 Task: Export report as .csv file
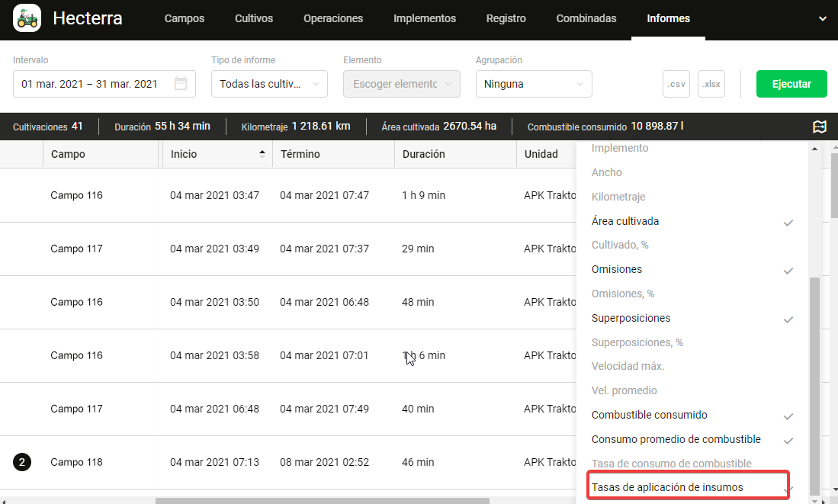coord(676,84)
